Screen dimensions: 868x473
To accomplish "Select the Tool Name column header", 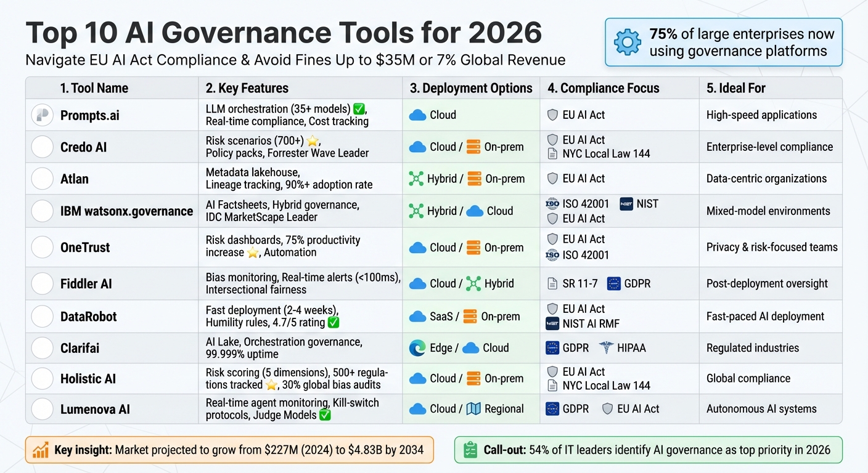I will pyautogui.click(x=92, y=88).
